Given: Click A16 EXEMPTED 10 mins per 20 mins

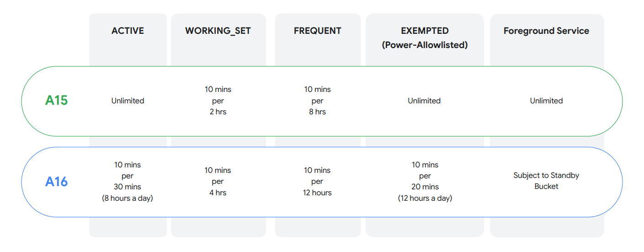Looking at the screenshot, I should pos(425,176).
